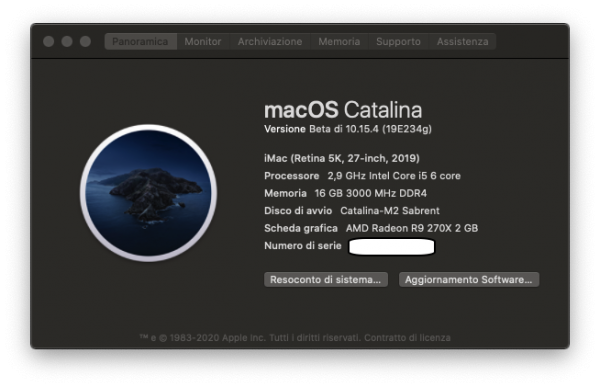Open Aggiornamento Software

point(469,279)
